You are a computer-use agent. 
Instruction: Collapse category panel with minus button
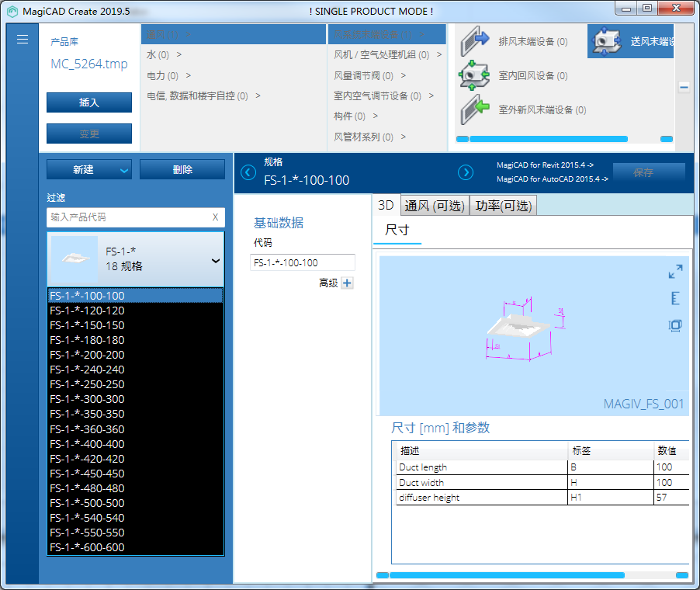(684, 87)
